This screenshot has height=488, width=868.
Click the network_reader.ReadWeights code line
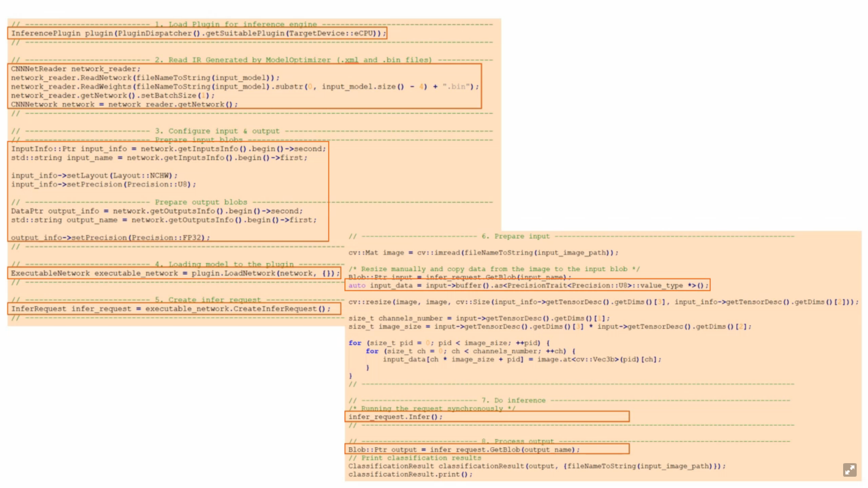(x=244, y=87)
